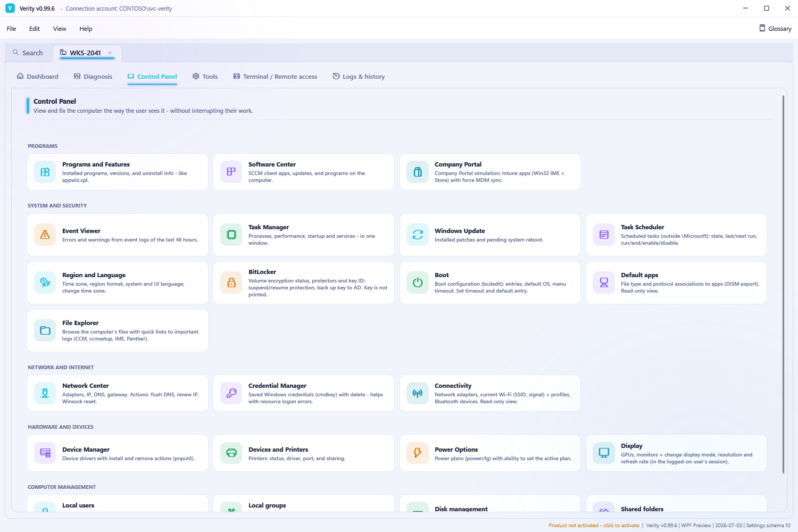The width and height of the screenshot is (798, 532).
Task: Click the WPF Preview status text
Action: tap(696, 526)
